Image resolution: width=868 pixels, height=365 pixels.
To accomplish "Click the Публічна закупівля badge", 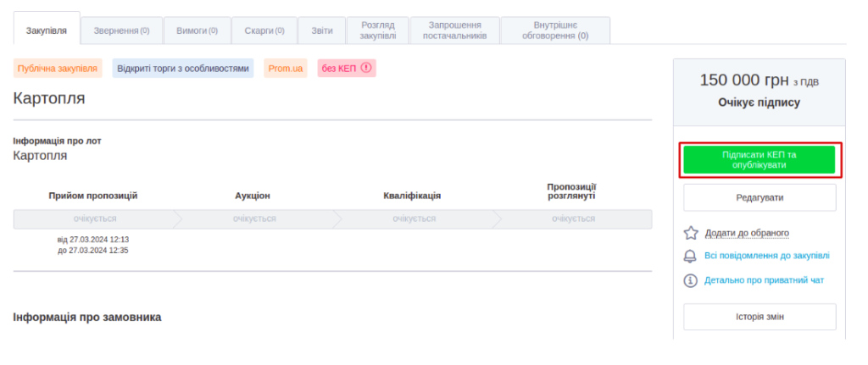I will [x=58, y=69].
